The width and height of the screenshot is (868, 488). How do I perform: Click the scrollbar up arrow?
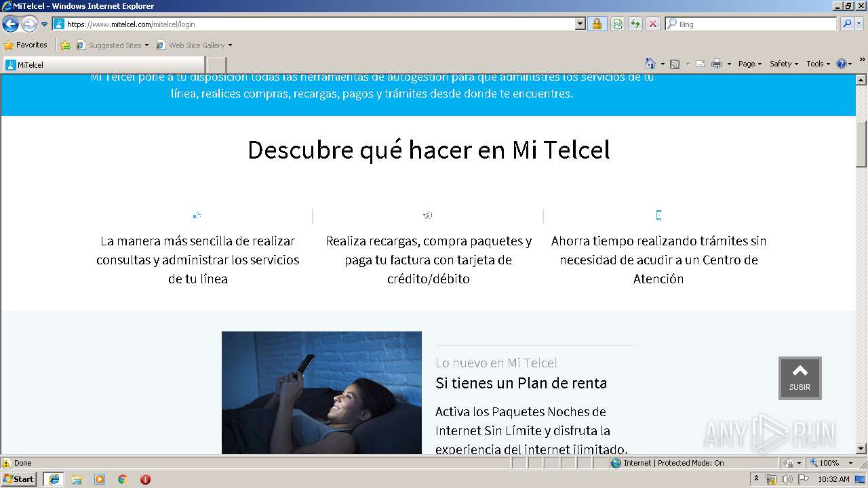point(861,79)
